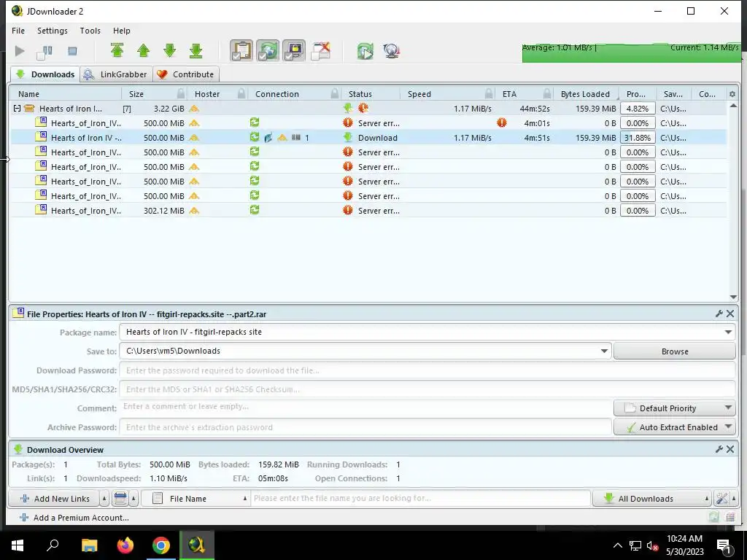747x560 pixels.
Task: Collapse the Hearts of Iron package row
Action: click(17, 109)
